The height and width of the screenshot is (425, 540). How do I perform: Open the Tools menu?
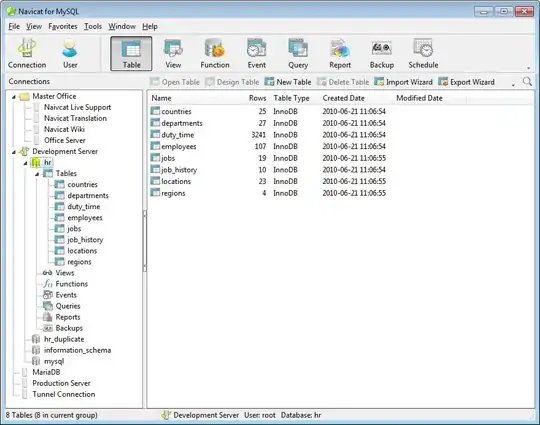(x=93, y=27)
